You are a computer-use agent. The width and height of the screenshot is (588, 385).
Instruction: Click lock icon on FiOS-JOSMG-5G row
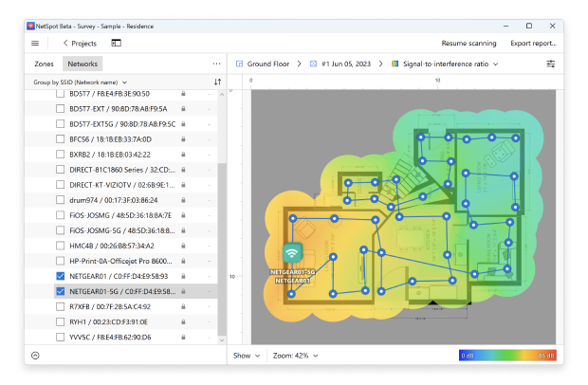[183, 230]
